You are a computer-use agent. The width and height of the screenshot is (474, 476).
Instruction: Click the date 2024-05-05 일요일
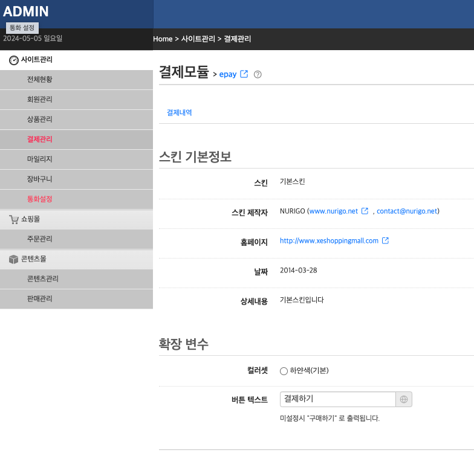pos(33,39)
